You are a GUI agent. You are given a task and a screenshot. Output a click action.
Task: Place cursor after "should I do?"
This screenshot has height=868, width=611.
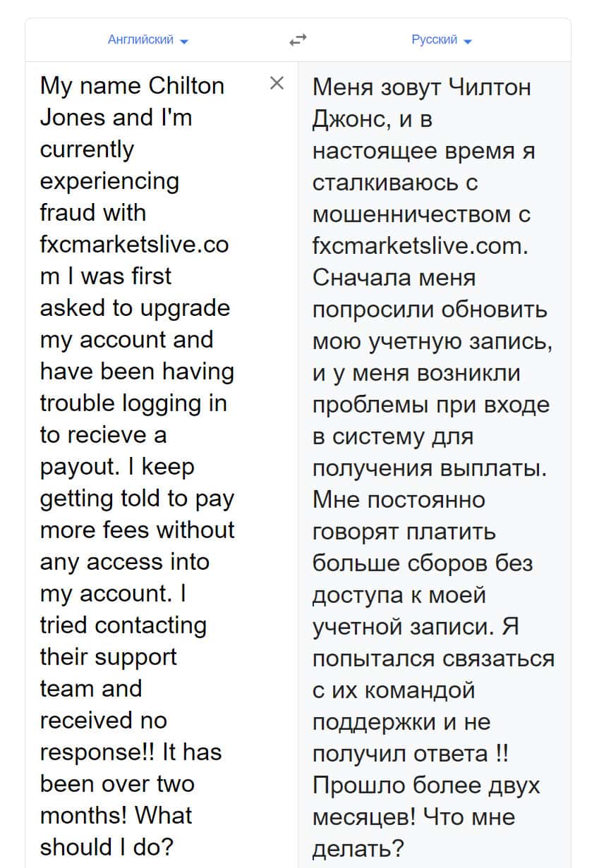(x=174, y=847)
